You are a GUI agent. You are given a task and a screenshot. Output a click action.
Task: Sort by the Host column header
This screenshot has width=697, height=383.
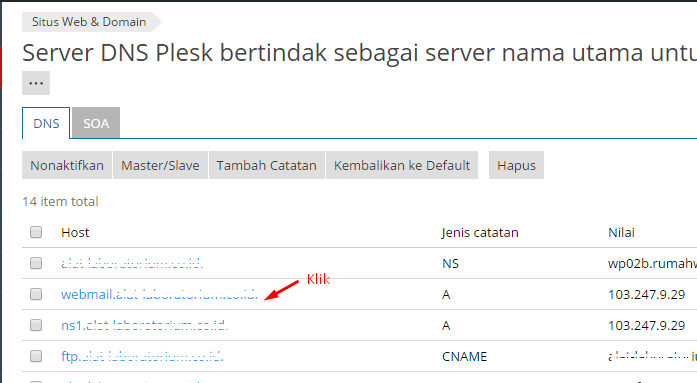tap(75, 232)
